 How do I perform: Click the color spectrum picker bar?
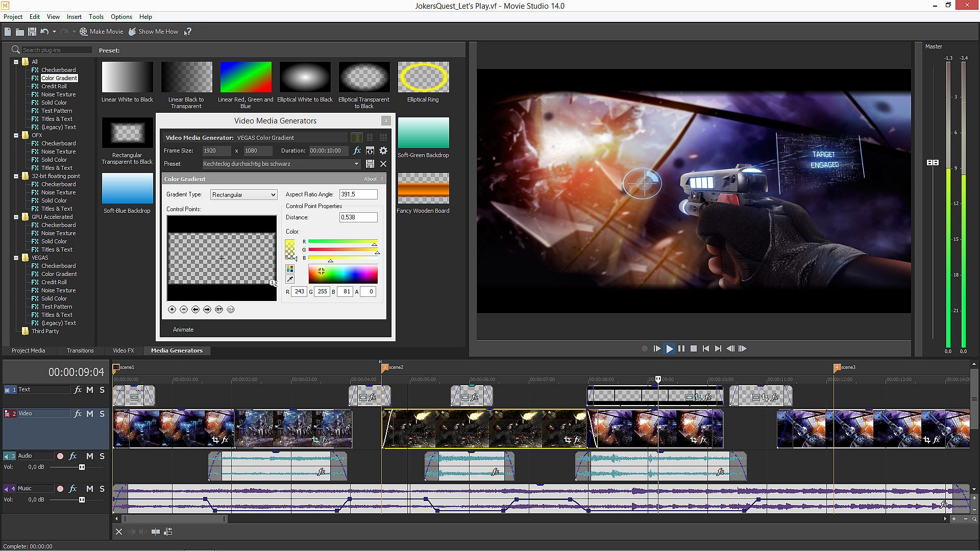pyautogui.click(x=343, y=275)
